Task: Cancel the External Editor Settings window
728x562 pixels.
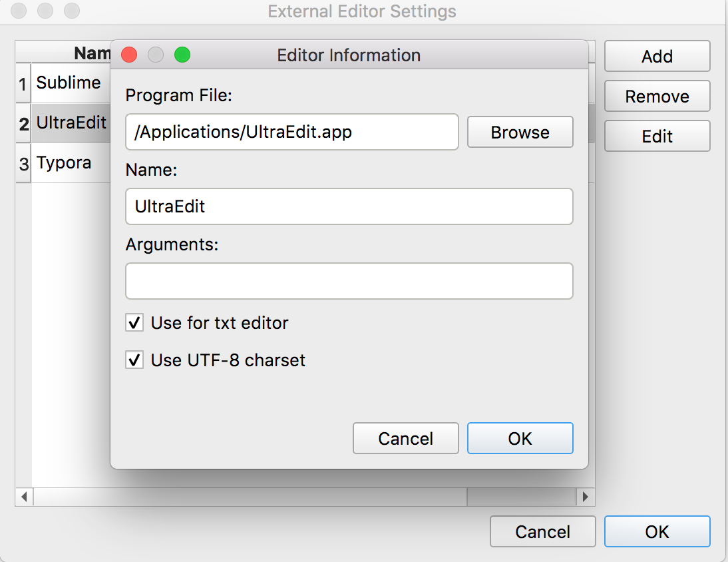Action: (542, 531)
